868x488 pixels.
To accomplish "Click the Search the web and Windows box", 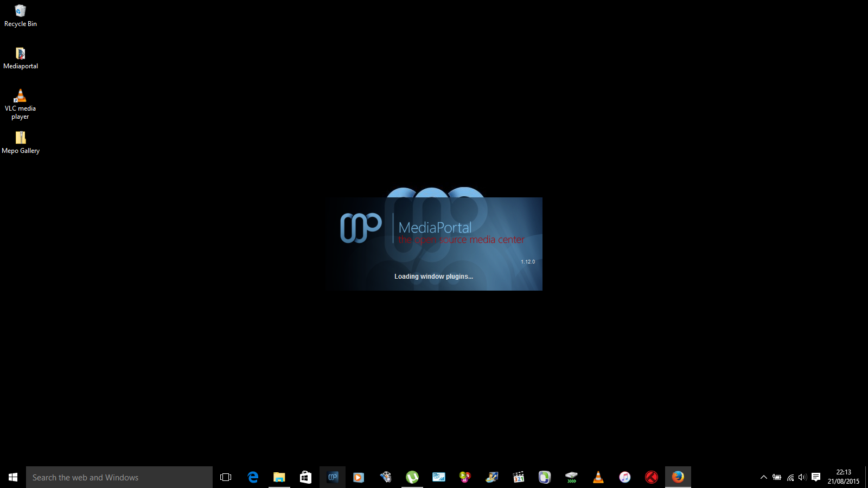I will 119,477.
